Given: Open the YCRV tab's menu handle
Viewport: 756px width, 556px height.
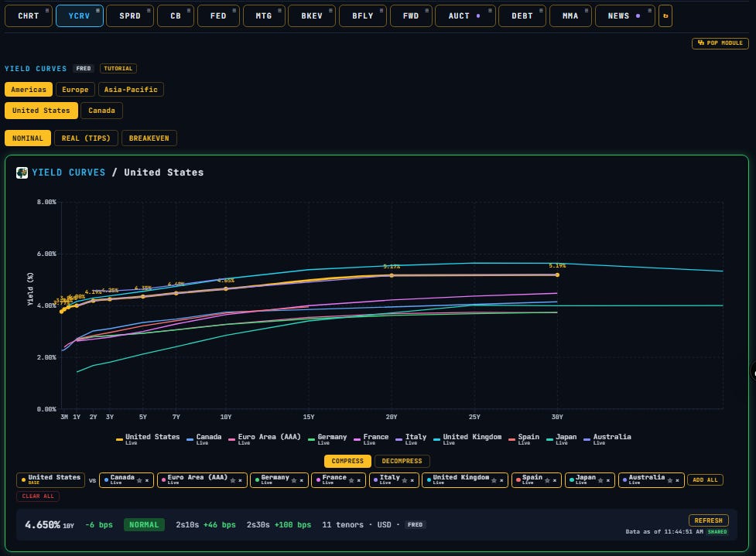Looking at the screenshot, I should [x=97, y=10].
